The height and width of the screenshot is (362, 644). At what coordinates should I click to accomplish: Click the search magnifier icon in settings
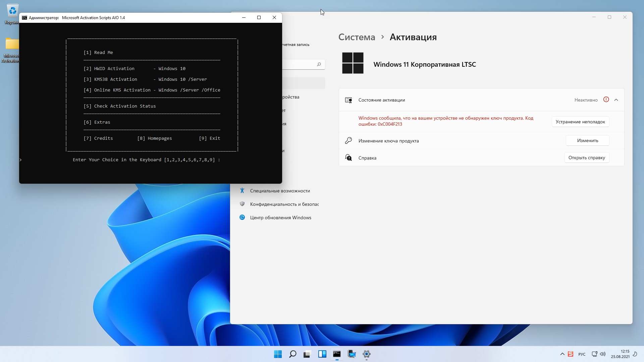(x=319, y=64)
